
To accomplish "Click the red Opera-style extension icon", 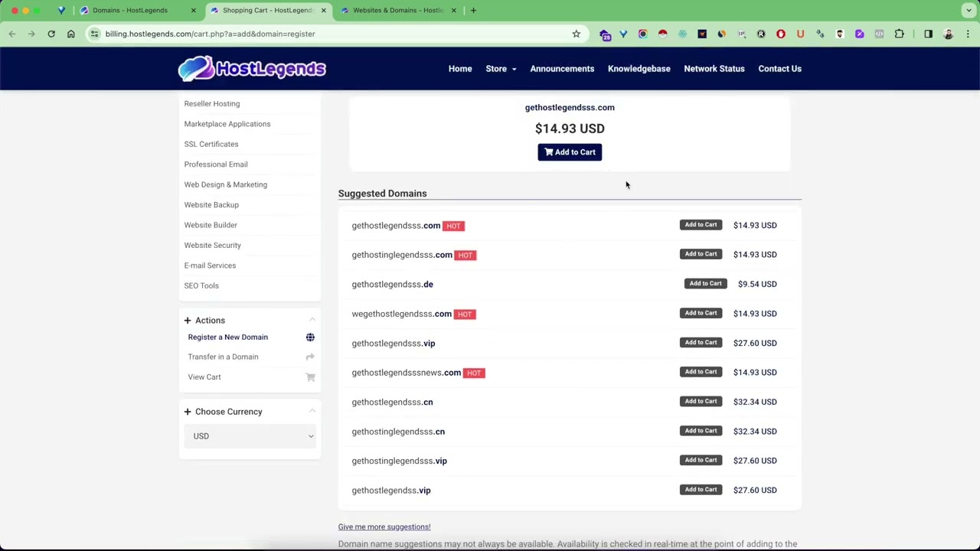I will (780, 34).
